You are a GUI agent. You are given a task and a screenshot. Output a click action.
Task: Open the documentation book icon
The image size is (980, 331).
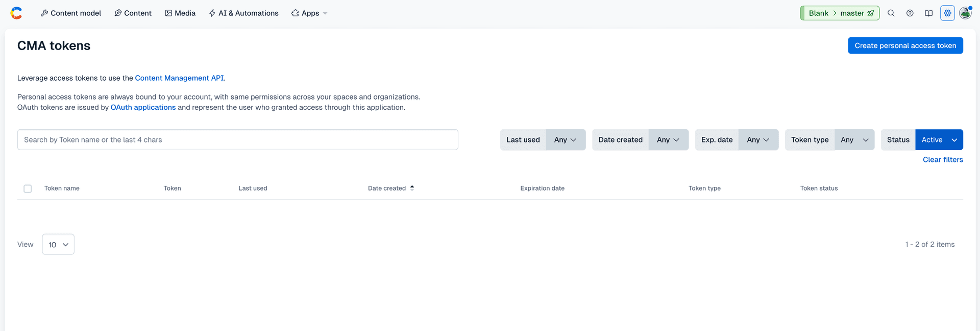pyautogui.click(x=929, y=13)
